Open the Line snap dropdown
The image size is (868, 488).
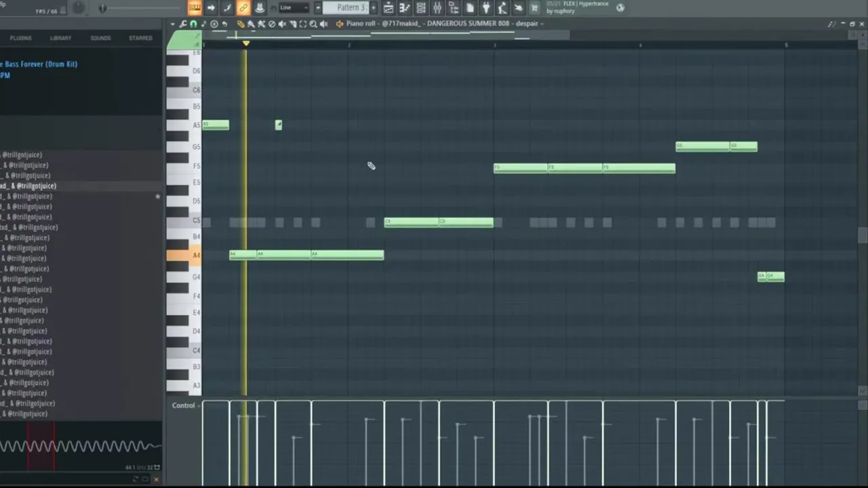tap(294, 7)
